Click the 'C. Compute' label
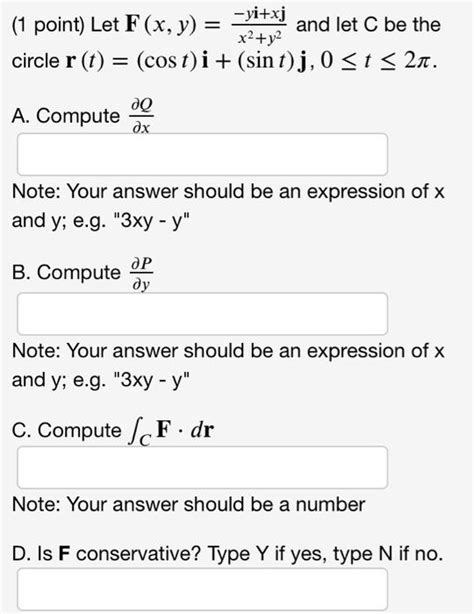 click(67, 430)
